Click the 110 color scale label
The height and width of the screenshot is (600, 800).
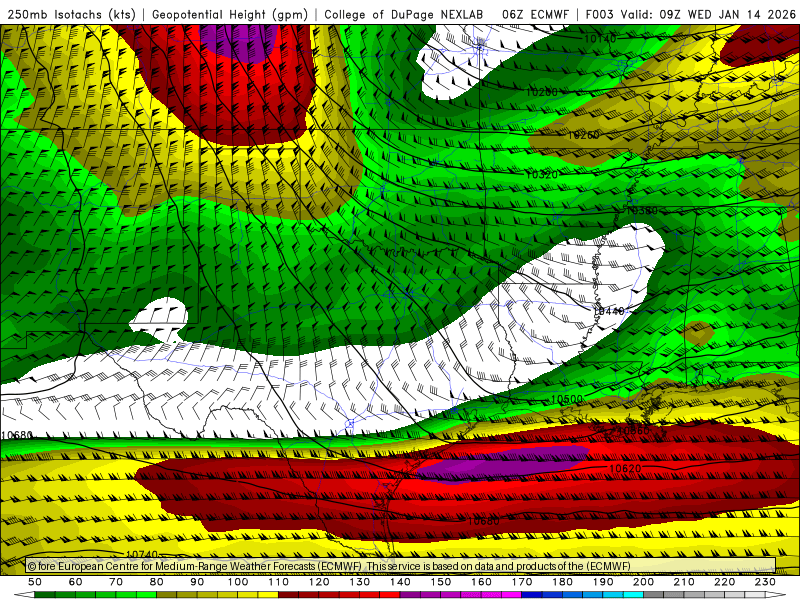279,582
